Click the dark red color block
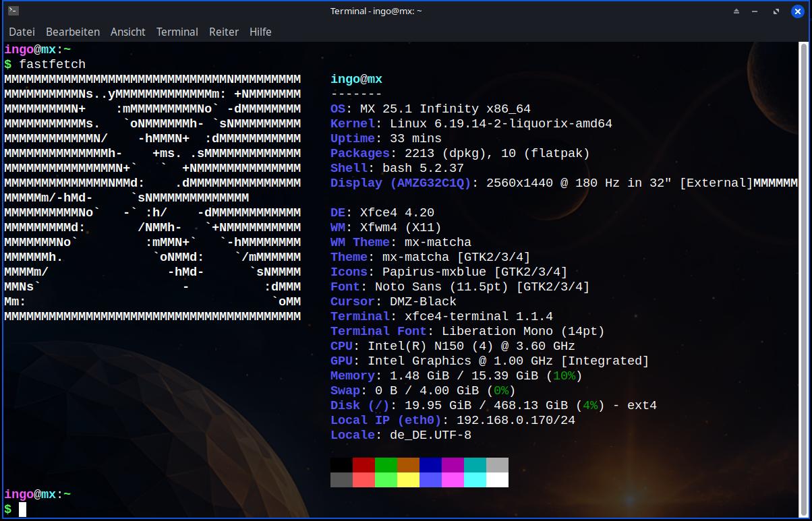812x521 pixels. [x=364, y=465]
